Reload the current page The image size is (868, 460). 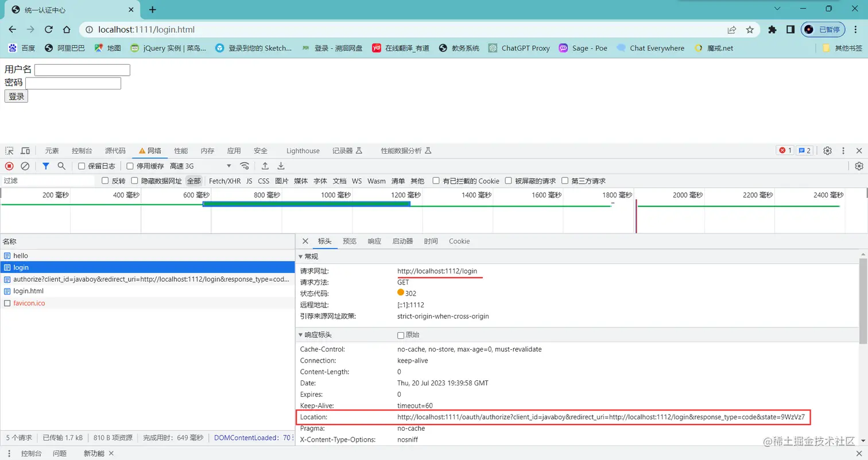49,30
